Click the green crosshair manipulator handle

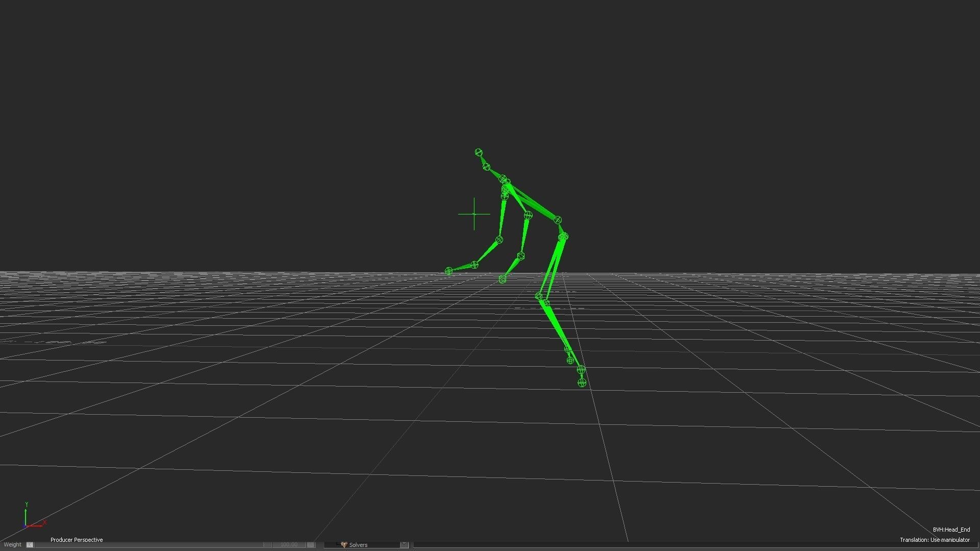[474, 214]
